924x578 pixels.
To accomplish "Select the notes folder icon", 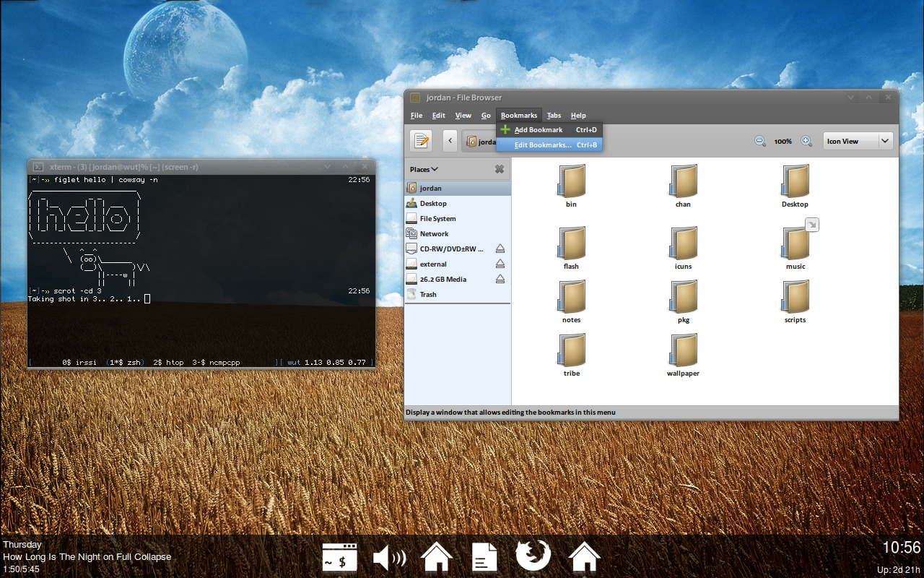I will pos(571,297).
